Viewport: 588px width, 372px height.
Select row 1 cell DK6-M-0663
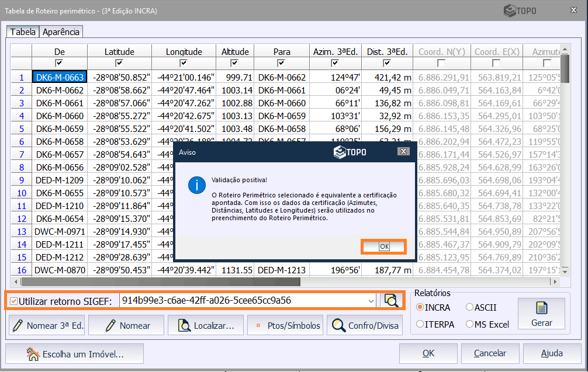point(60,77)
